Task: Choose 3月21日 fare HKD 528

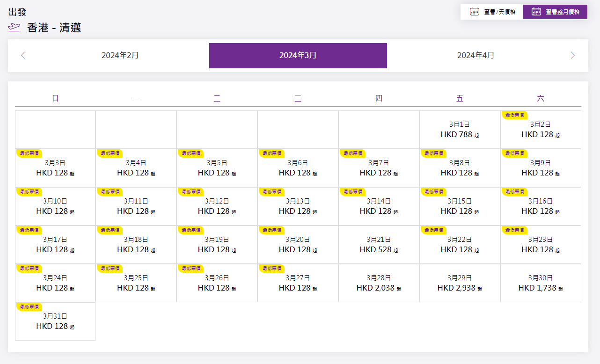Action: click(x=379, y=245)
